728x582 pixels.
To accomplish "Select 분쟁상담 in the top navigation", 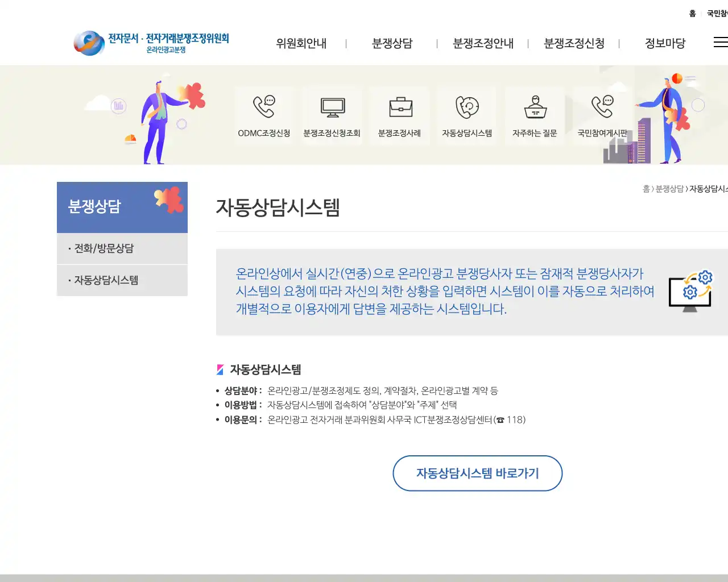I will pyautogui.click(x=392, y=43).
